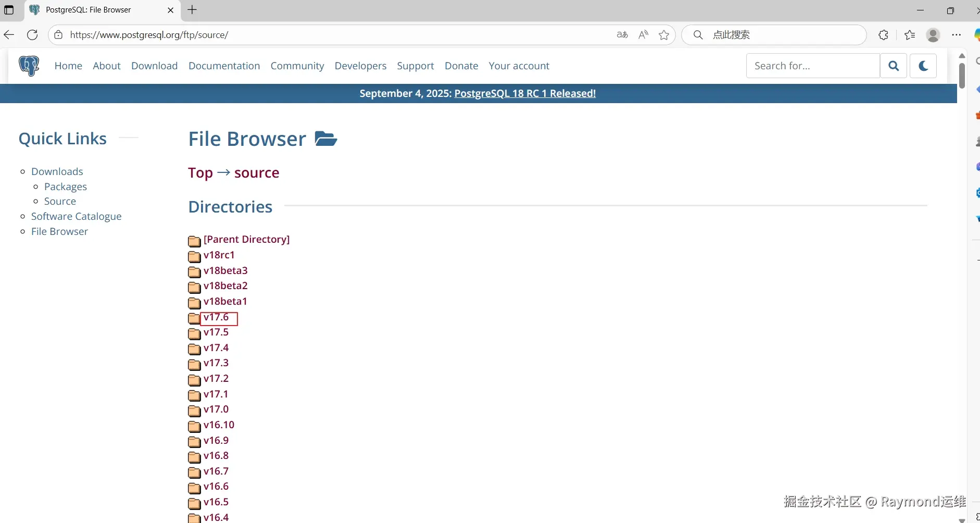Open the v17.1 directory link
Image resolution: width=980 pixels, height=523 pixels.
point(216,394)
